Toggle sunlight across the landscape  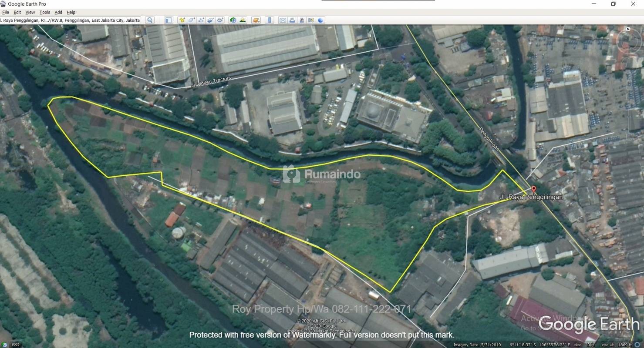243,20
